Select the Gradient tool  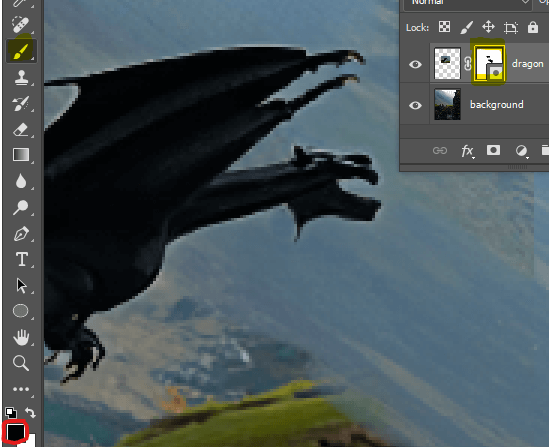21,155
